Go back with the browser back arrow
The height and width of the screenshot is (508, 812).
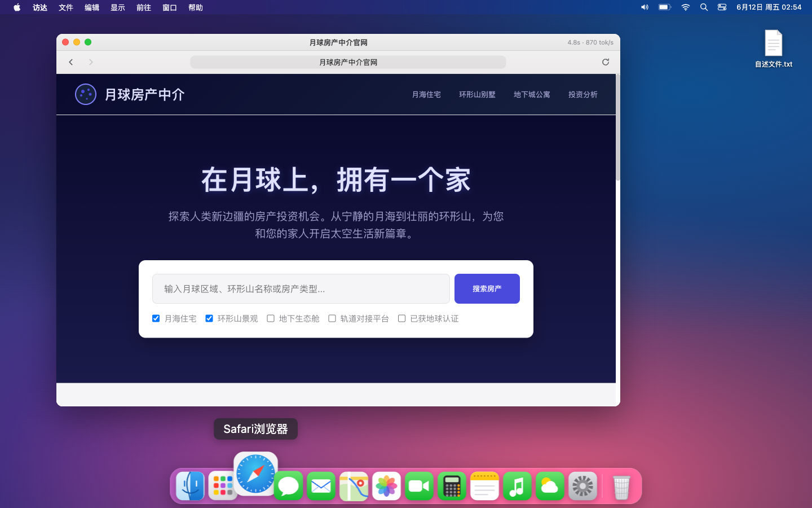coord(71,62)
